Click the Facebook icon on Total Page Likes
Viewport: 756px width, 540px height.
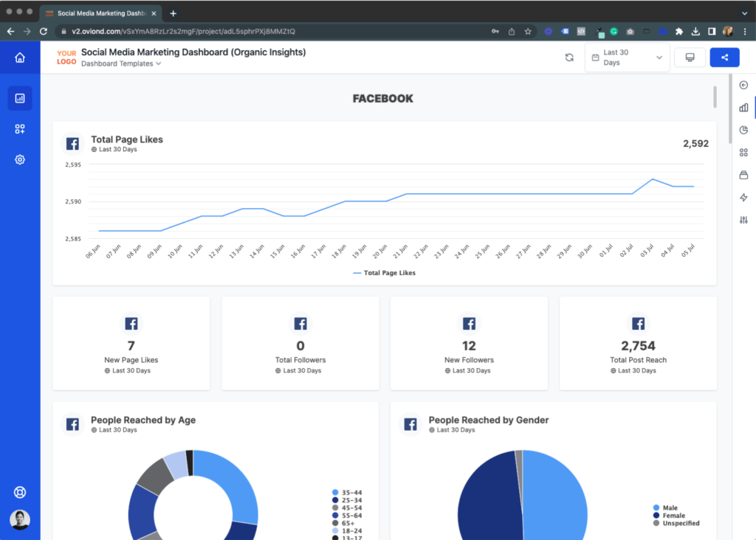click(73, 144)
